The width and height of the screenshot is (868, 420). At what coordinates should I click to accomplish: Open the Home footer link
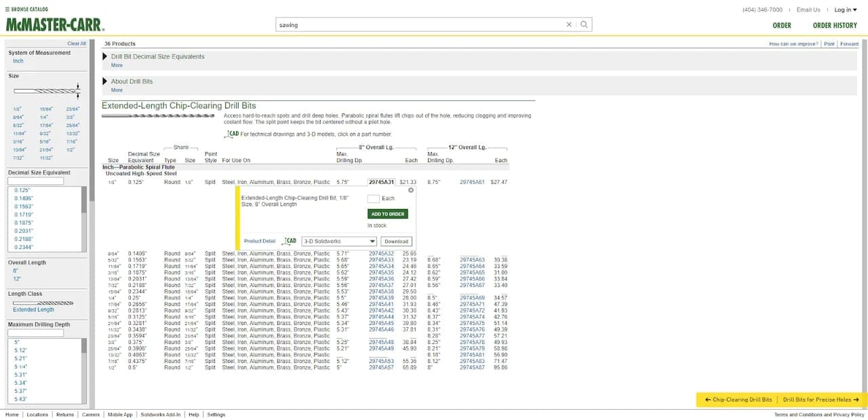click(x=12, y=415)
